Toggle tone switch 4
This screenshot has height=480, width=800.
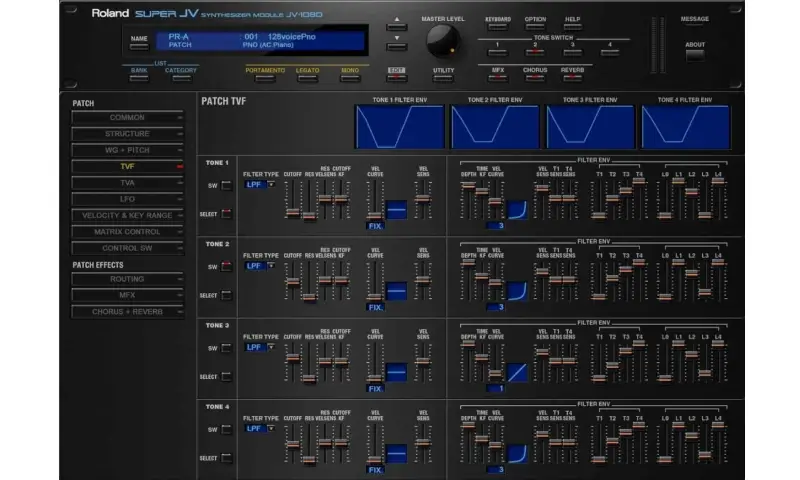click(610, 52)
